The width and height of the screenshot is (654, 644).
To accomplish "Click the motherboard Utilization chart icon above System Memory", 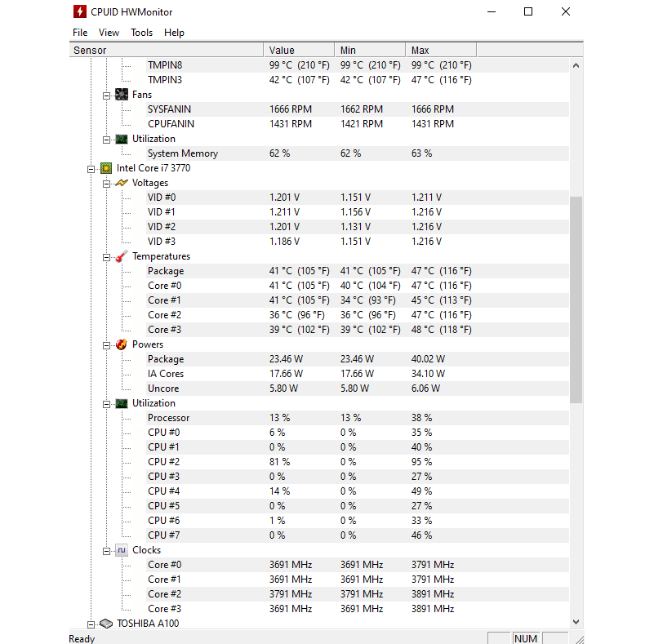I will point(122,139).
